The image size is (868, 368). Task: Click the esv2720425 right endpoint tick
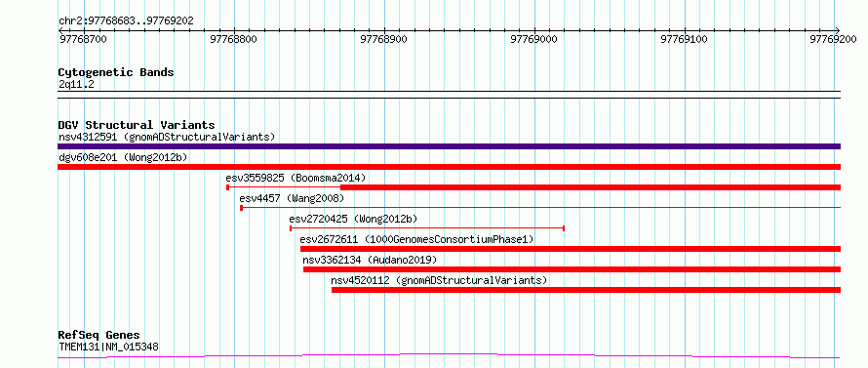[x=564, y=228]
